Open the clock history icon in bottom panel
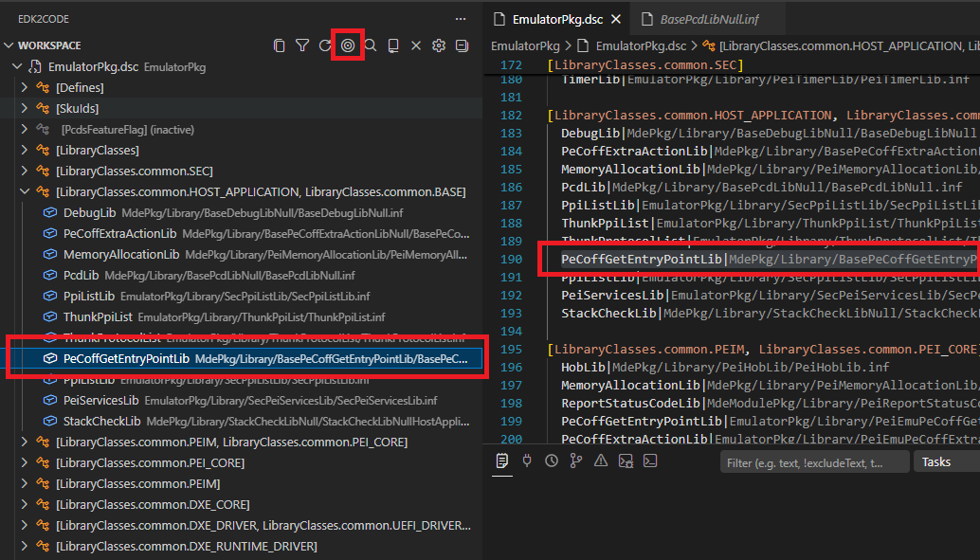980x560 pixels. click(x=552, y=461)
